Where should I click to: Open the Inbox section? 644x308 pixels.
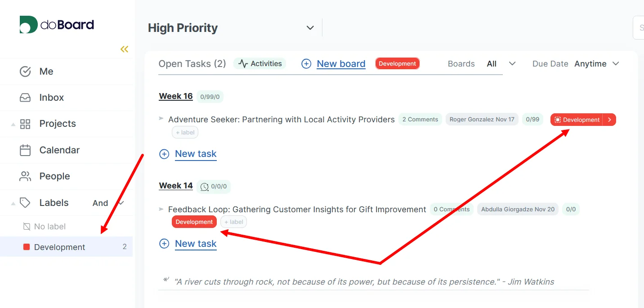click(51, 98)
